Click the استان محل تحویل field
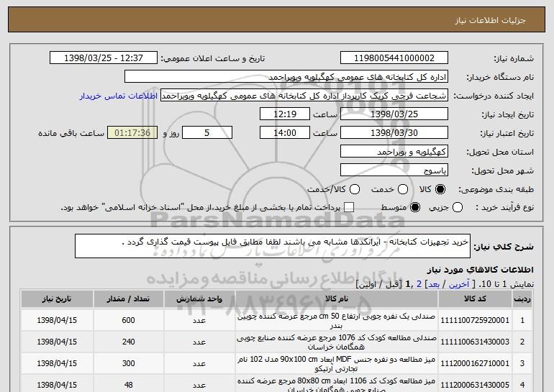554x392 pixels. pos(394,152)
